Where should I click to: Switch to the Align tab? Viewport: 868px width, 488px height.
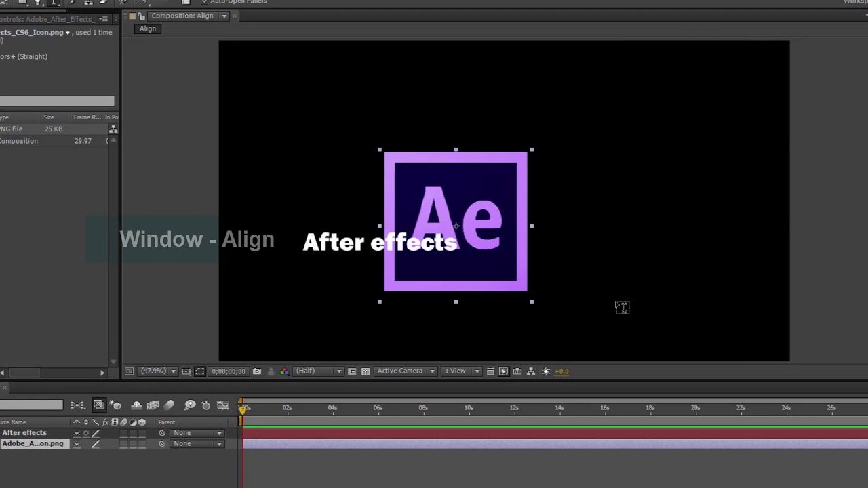[147, 28]
